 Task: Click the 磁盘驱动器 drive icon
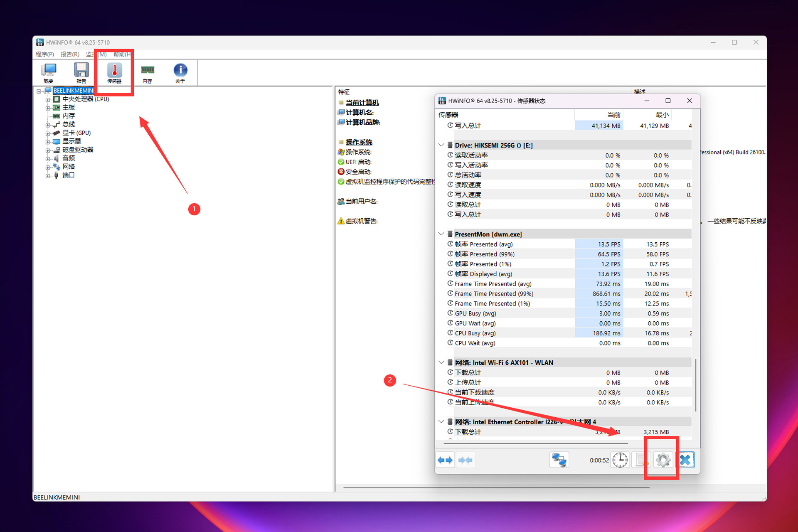click(x=56, y=150)
